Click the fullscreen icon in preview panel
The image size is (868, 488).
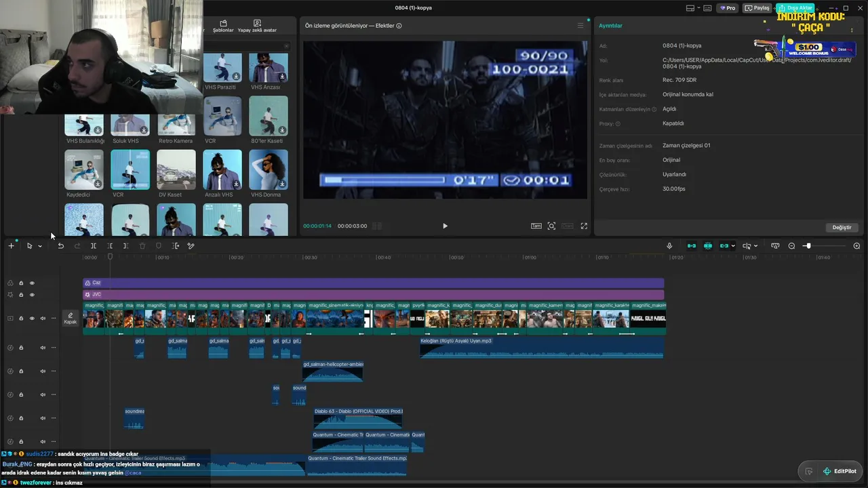click(x=584, y=226)
